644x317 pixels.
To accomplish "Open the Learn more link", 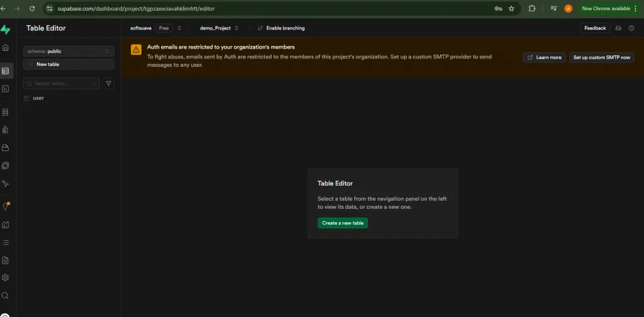I will 544,57.
